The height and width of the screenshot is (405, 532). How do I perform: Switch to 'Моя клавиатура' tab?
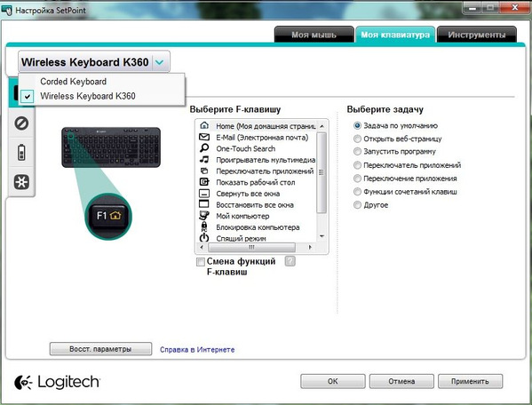point(395,35)
